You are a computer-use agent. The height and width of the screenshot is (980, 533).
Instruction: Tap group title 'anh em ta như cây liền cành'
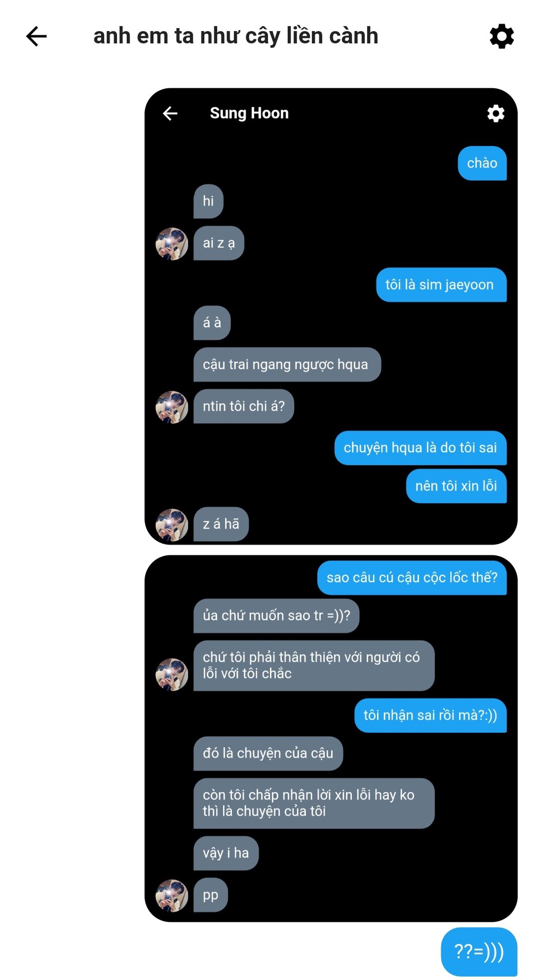click(x=236, y=36)
